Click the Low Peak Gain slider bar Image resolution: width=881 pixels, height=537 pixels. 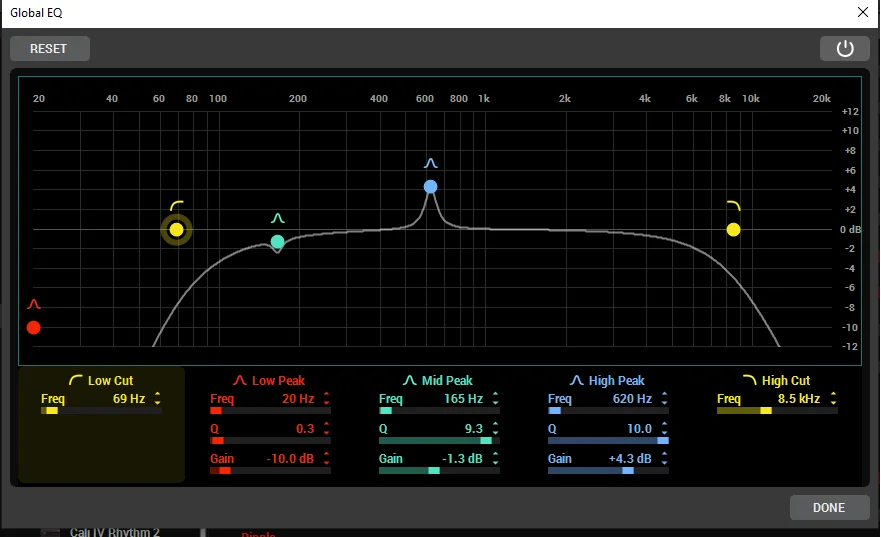click(270, 471)
